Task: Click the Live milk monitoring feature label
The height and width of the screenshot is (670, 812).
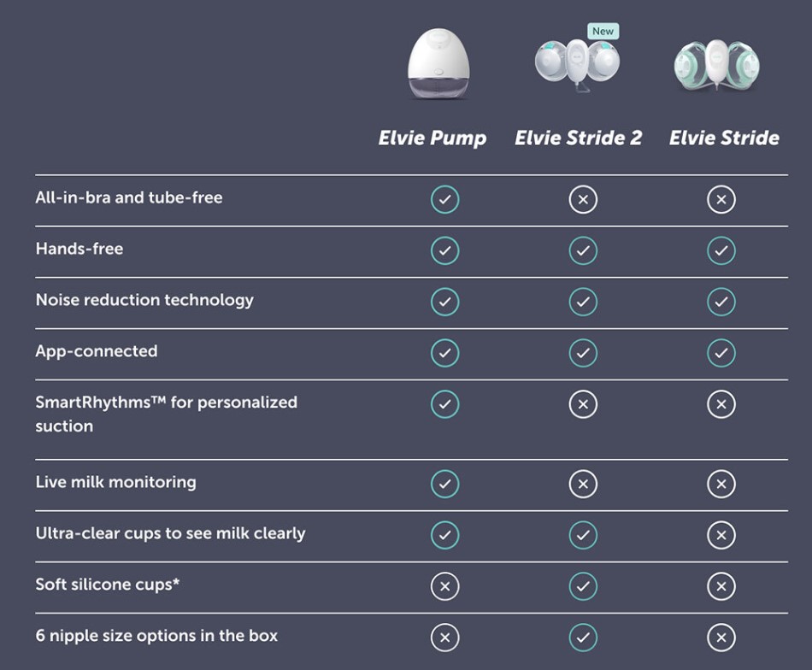Action: (115, 482)
